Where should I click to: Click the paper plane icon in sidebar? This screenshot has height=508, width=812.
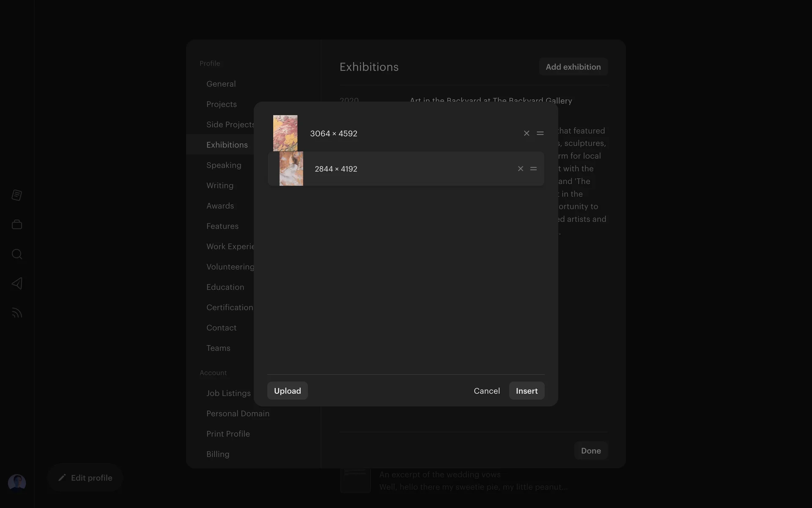pos(17,283)
